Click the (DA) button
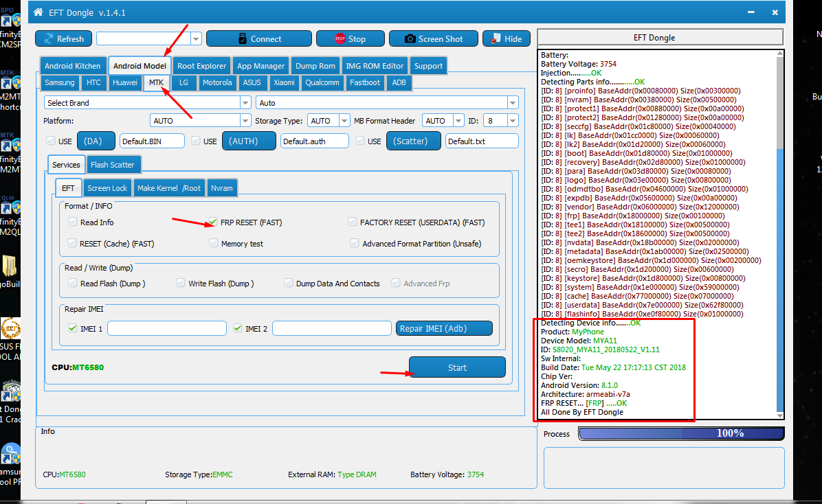The width and height of the screenshot is (822, 504). click(x=96, y=141)
